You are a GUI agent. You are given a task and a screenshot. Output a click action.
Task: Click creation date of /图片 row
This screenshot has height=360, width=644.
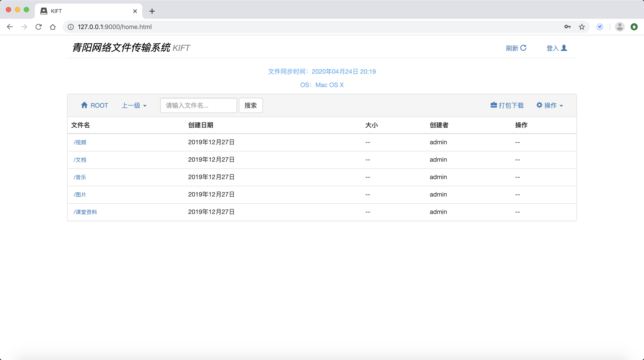click(x=211, y=194)
